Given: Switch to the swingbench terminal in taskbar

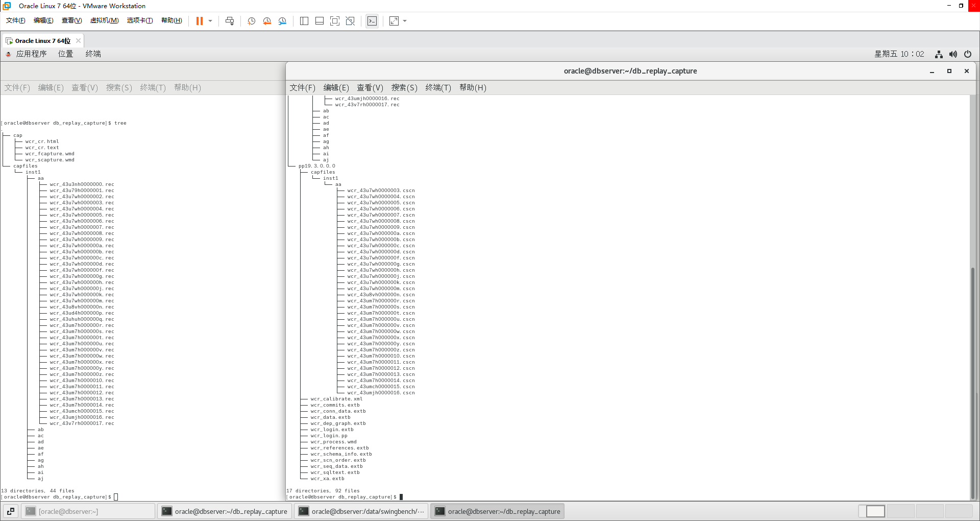Looking at the screenshot, I should 362,511.
